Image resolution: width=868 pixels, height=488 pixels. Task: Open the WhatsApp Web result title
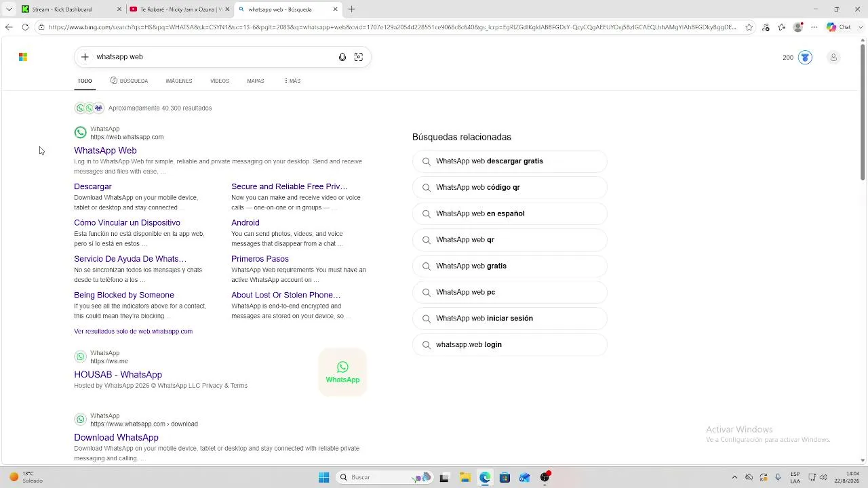[105, 150]
